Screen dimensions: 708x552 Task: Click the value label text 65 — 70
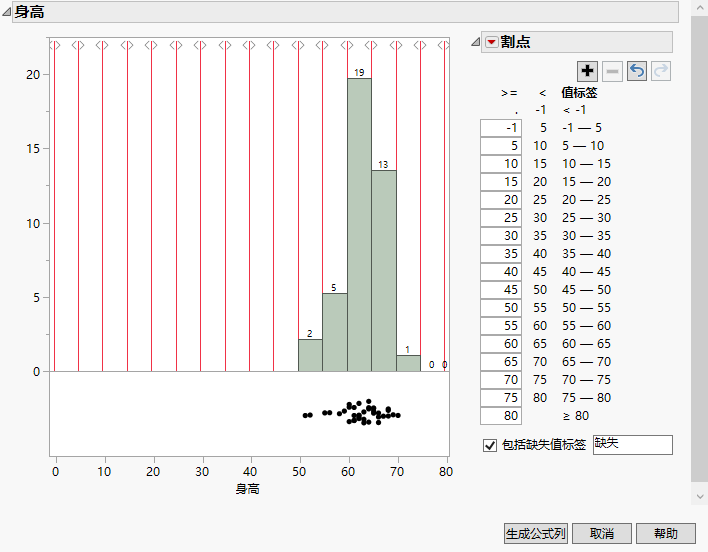586,362
